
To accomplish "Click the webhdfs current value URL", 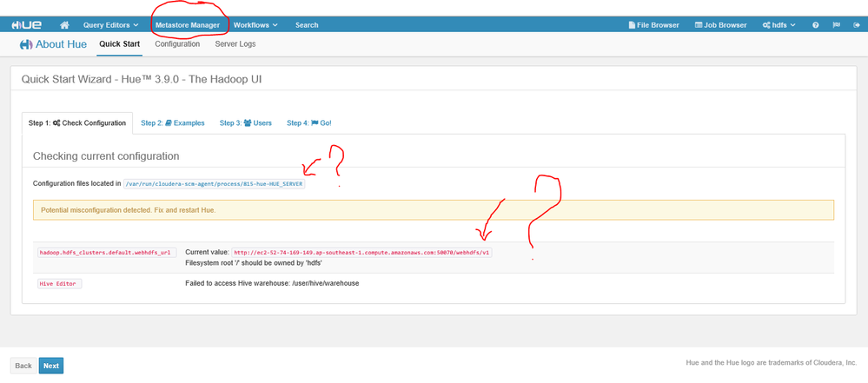I will pos(362,253).
